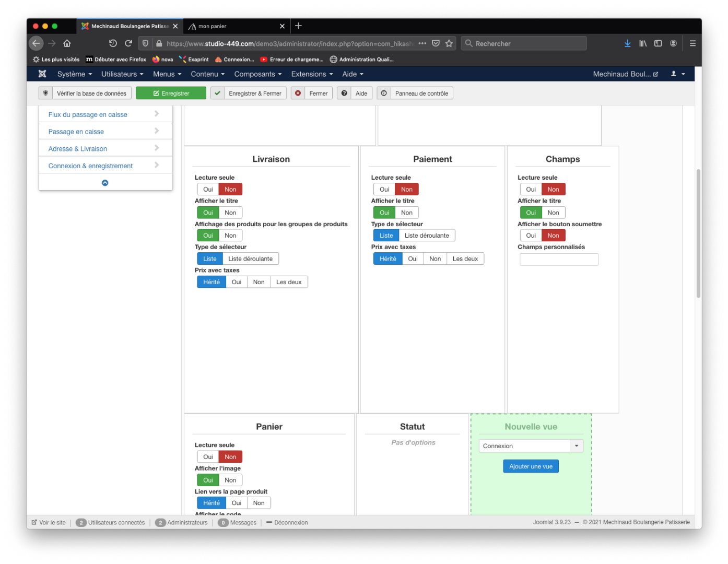Click the green Enregistrer button
Screen dimensions: 728x564
pyautogui.click(x=171, y=93)
